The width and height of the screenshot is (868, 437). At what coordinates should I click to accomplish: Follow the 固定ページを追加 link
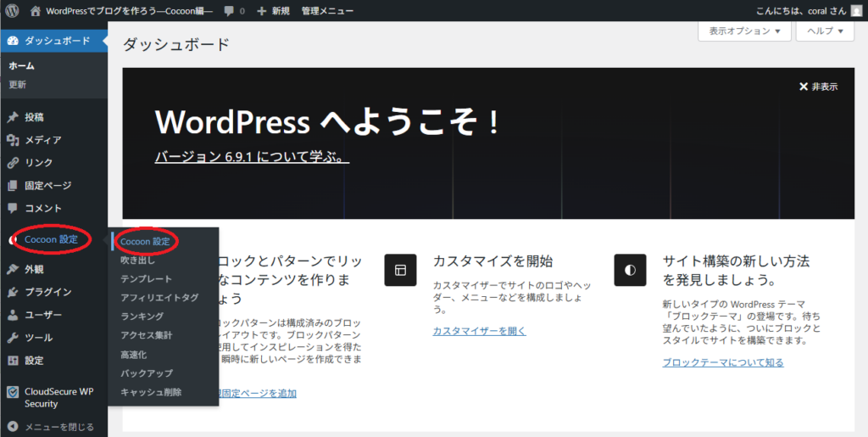258,394
